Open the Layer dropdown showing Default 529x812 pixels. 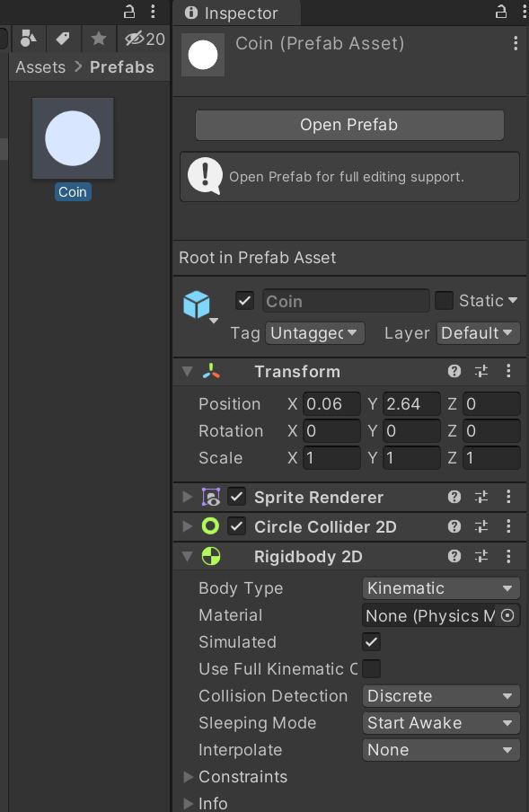pos(479,333)
